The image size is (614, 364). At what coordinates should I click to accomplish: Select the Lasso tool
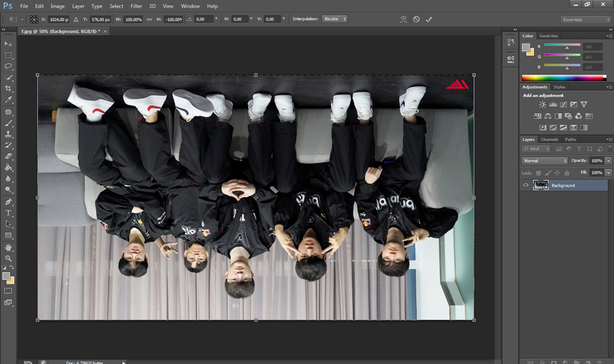coord(8,66)
